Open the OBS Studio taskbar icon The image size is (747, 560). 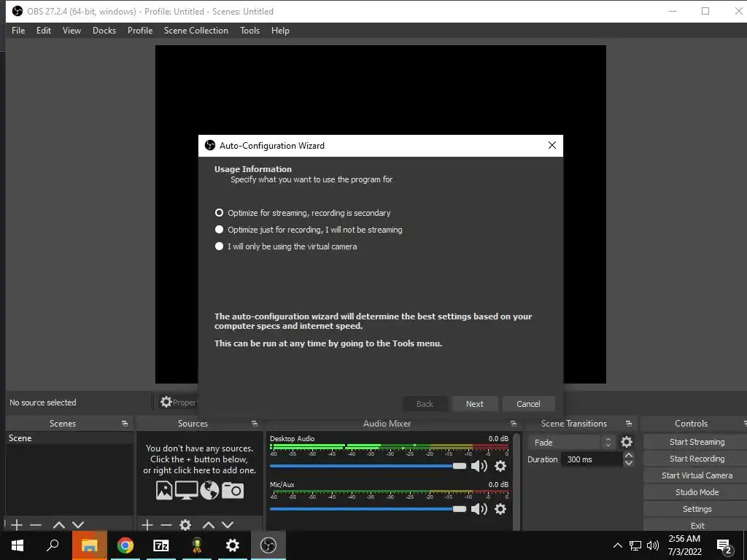click(x=268, y=545)
